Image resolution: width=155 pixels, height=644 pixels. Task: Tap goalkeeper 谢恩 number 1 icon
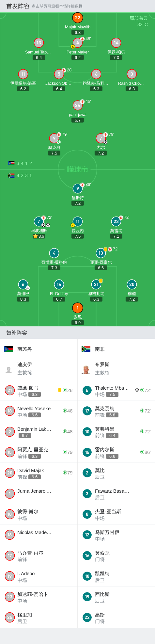[78, 308]
